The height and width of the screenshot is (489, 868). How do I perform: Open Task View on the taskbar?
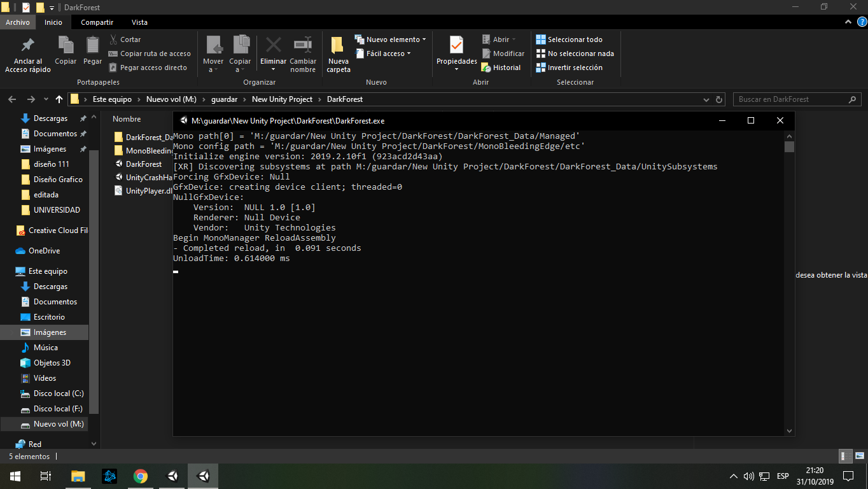[46, 476]
